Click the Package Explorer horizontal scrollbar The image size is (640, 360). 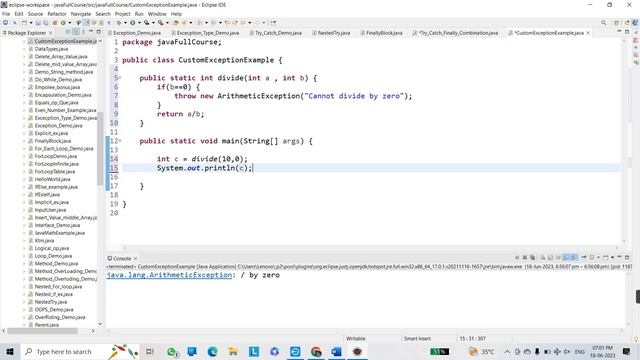click(x=42, y=331)
